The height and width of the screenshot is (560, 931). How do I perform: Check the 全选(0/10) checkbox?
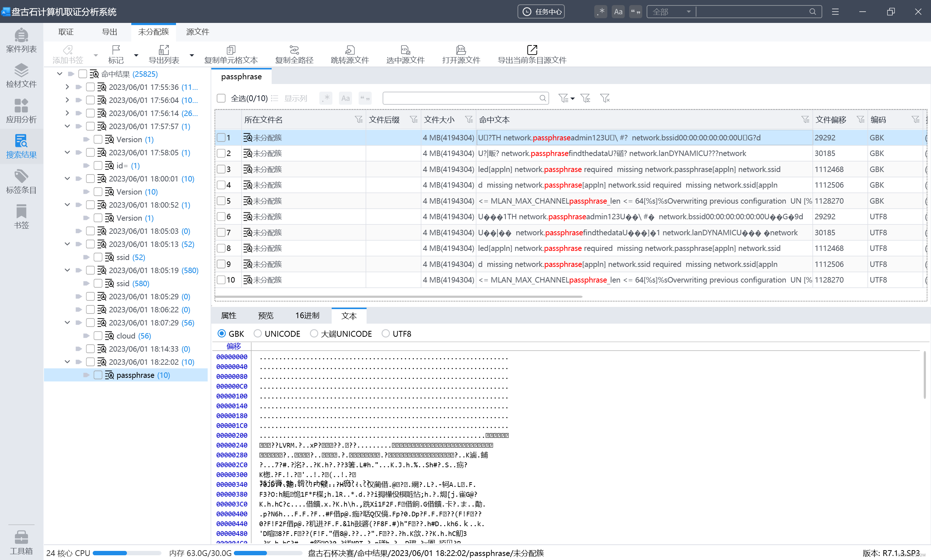point(221,98)
